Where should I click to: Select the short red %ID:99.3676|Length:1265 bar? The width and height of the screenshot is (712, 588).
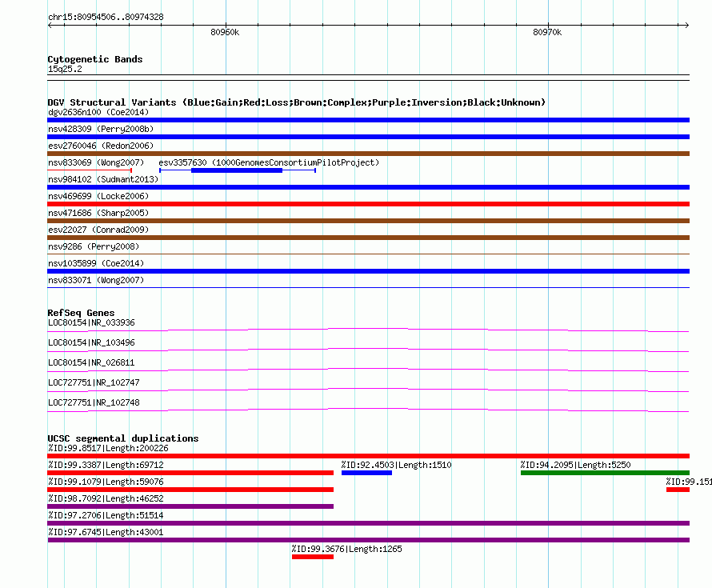[x=313, y=557]
